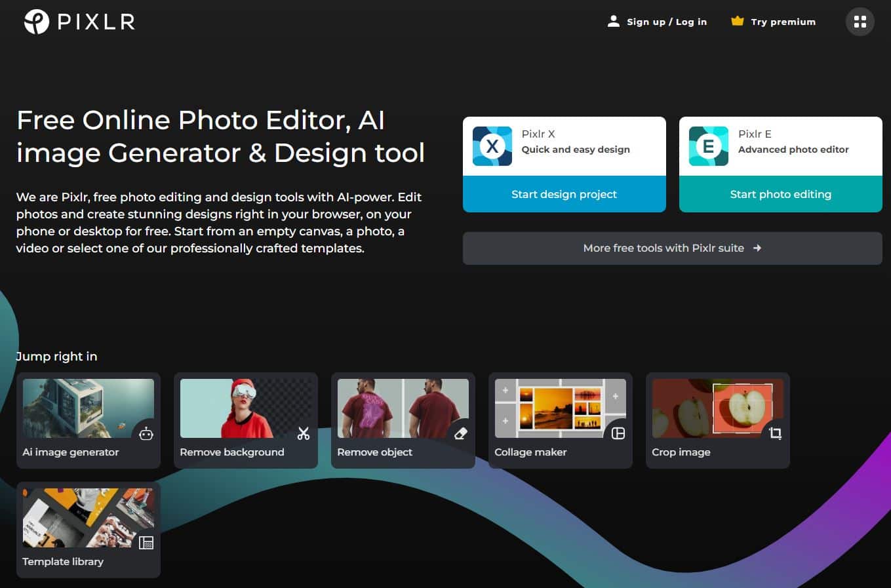Image resolution: width=891 pixels, height=588 pixels.
Task: Click the scissors icon on Remove background
Action: [x=304, y=433]
